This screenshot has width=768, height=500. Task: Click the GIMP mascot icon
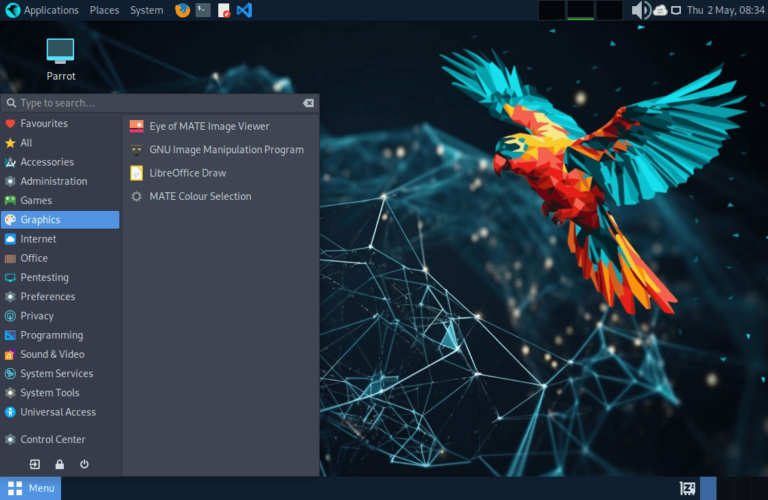coord(137,149)
